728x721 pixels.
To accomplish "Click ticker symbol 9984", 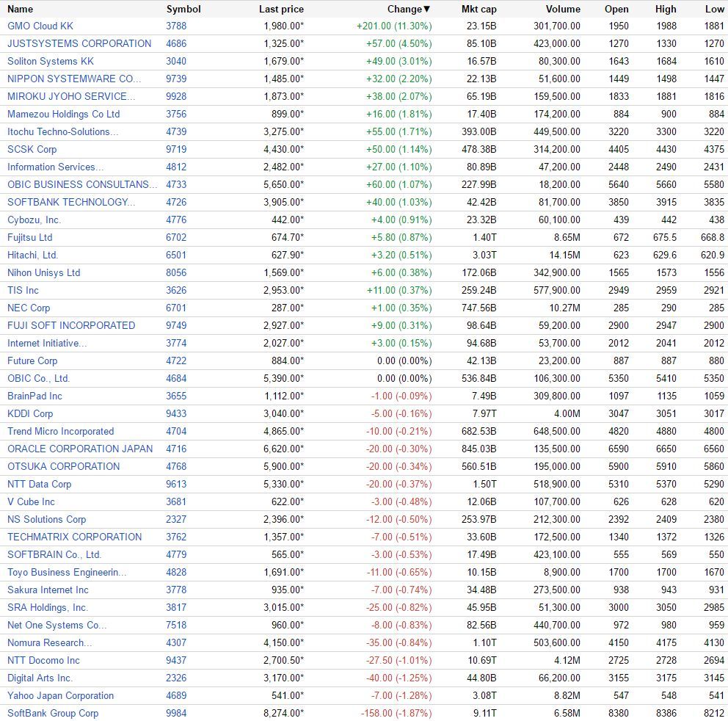I will pyautogui.click(x=176, y=714).
